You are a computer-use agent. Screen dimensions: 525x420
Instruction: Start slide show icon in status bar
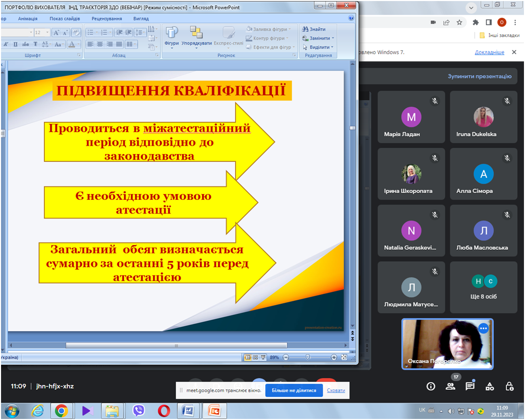click(x=263, y=358)
